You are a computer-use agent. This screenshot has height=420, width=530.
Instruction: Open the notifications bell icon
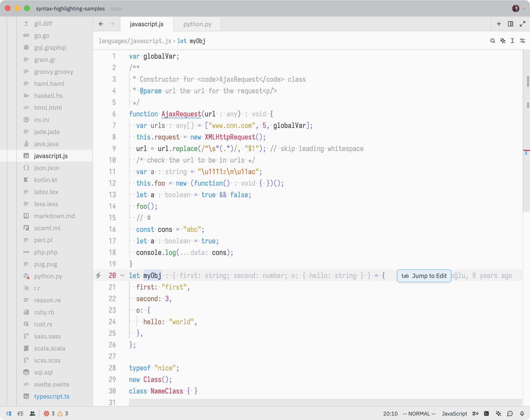point(522,413)
